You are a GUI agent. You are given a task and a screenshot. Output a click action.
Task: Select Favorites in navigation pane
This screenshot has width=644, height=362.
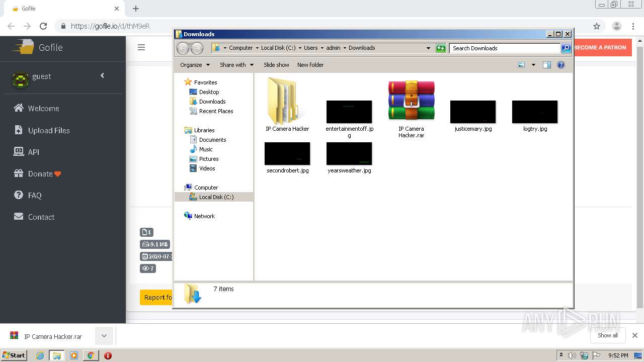pos(205,82)
